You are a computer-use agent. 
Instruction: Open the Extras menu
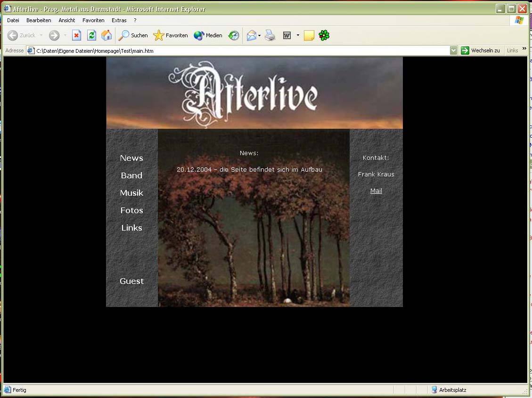click(119, 20)
